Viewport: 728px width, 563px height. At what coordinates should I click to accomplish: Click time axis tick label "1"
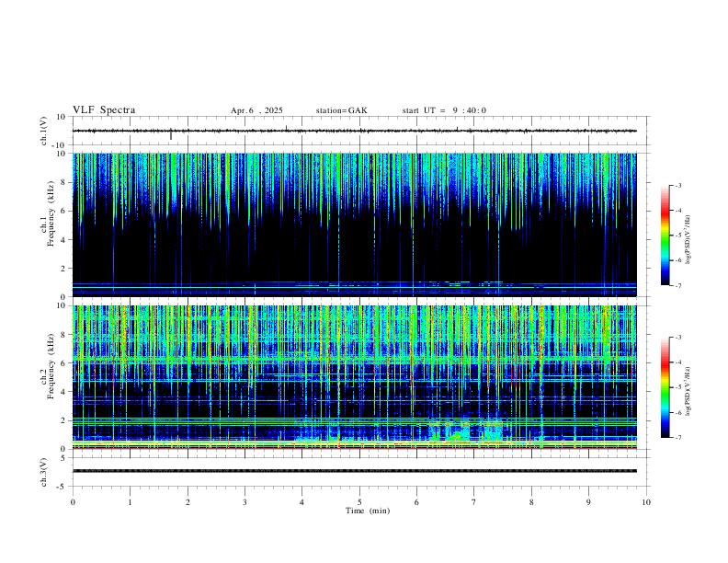click(130, 502)
